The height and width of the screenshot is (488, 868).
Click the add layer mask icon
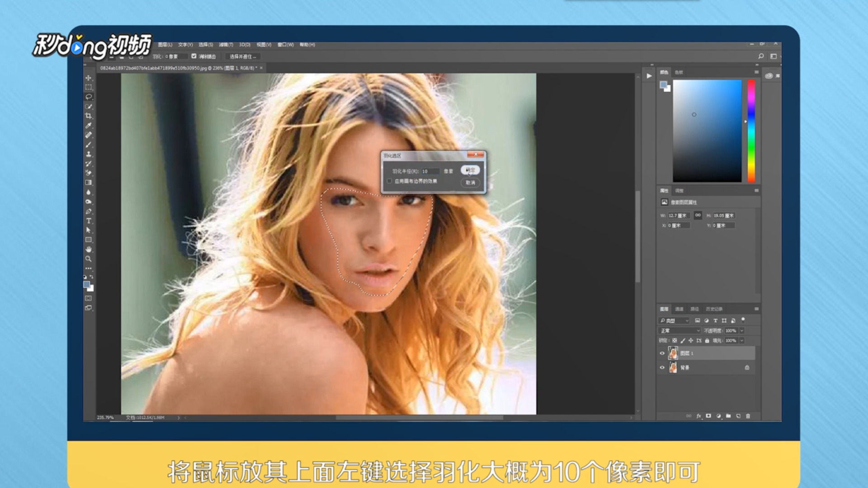(x=708, y=416)
